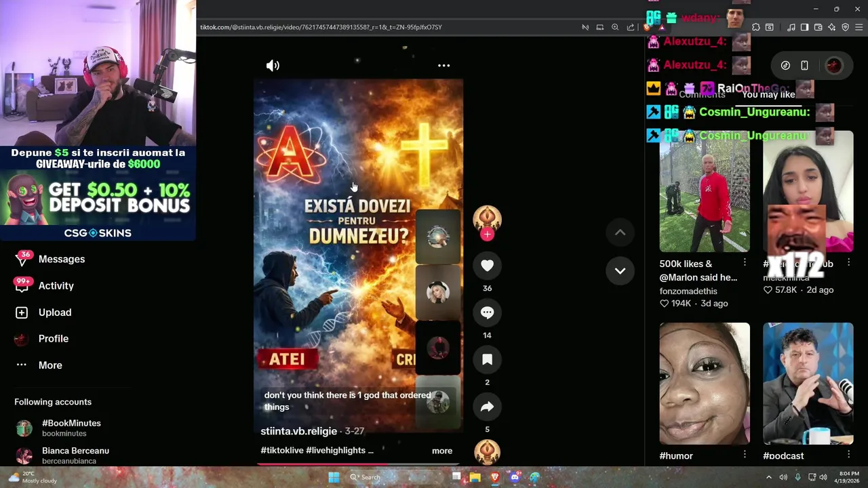This screenshot has height=488, width=868.
Task: Open options for the '500k likes' video
Action: (x=745, y=263)
